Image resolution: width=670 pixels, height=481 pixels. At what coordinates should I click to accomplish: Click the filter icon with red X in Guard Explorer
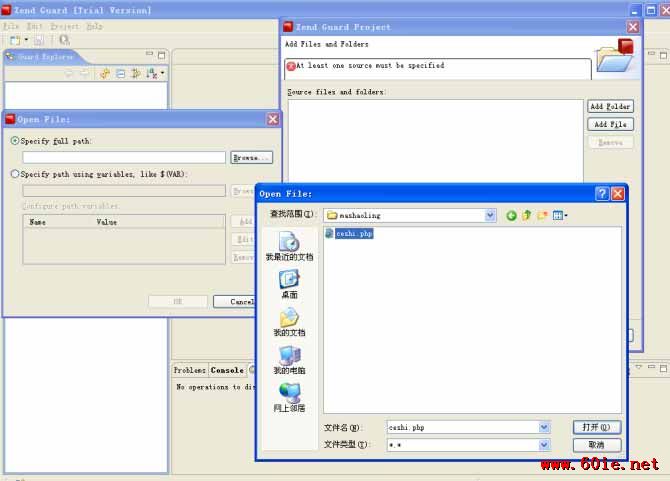[x=151, y=73]
